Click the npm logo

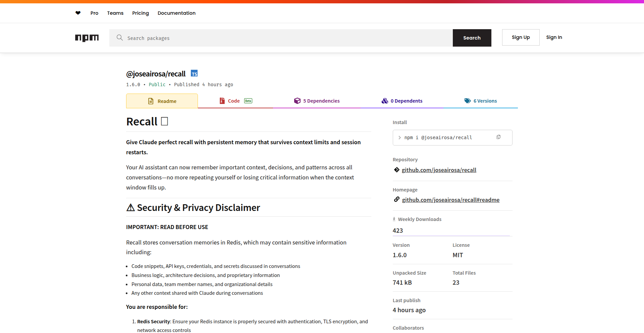coord(87,38)
